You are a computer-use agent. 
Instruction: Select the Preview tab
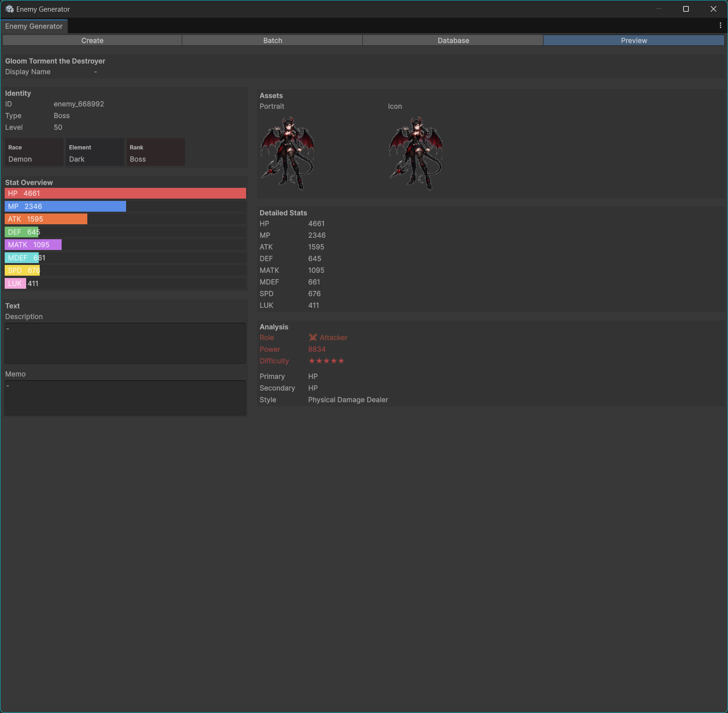click(x=634, y=41)
